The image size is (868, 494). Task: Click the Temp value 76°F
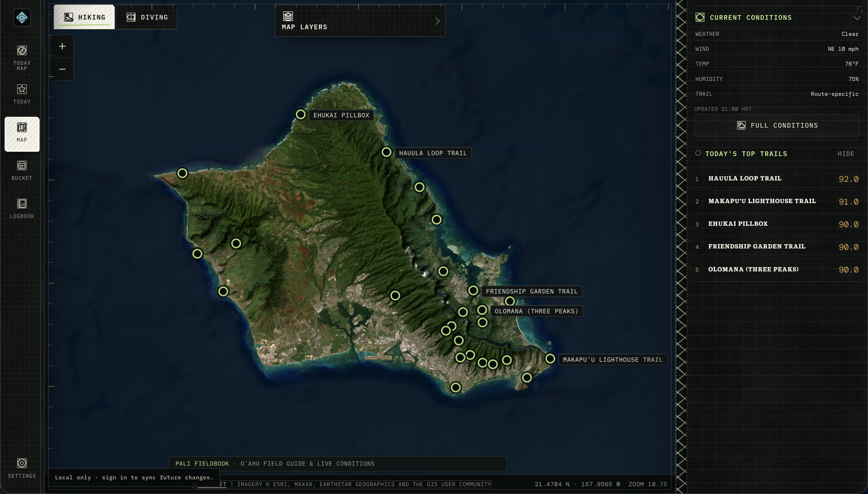pyautogui.click(x=852, y=64)
